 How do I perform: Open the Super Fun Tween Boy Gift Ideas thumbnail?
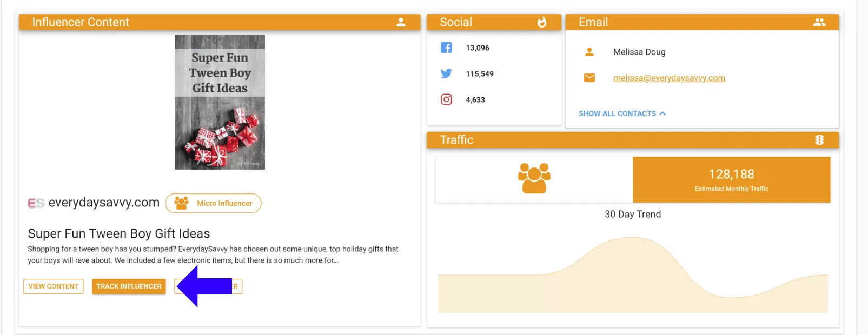click(220, 102)
